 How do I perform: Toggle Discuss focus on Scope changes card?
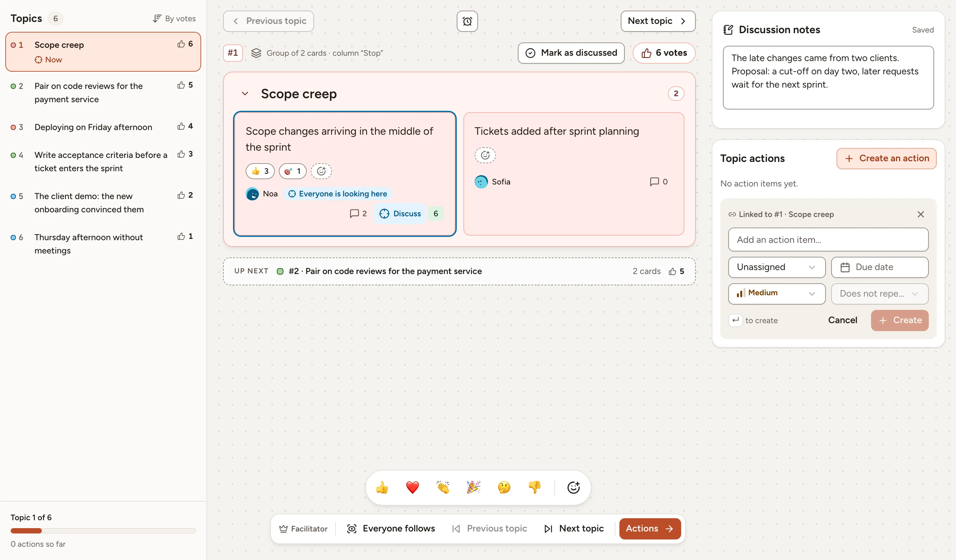click(x=400, y=213)
